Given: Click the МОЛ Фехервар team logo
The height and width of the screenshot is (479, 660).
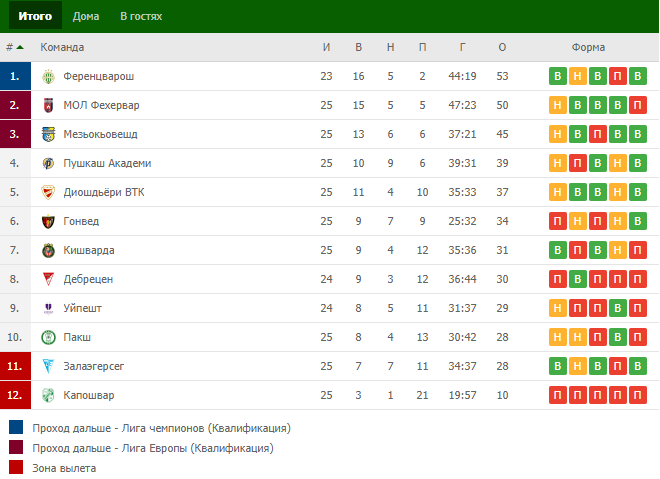Looking at the screenshot, I should click(48, 105).
